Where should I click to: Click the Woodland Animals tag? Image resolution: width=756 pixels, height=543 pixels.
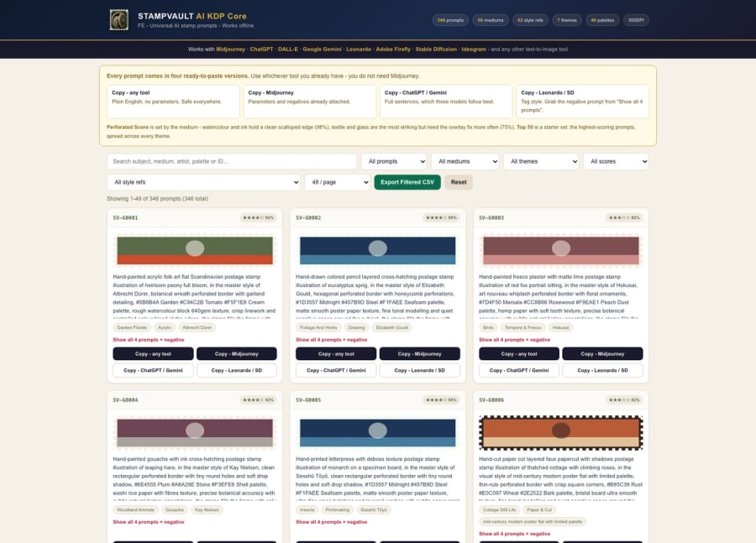135,509
